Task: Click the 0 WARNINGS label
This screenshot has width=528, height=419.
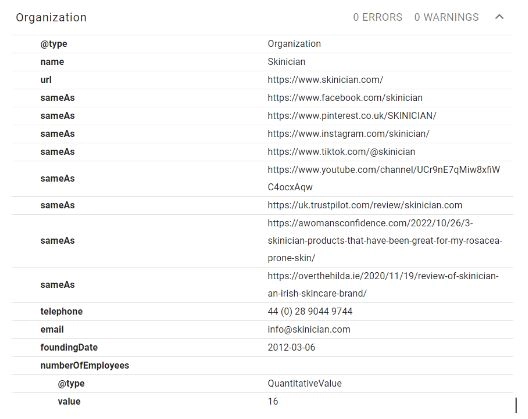Action: (446, 17)
